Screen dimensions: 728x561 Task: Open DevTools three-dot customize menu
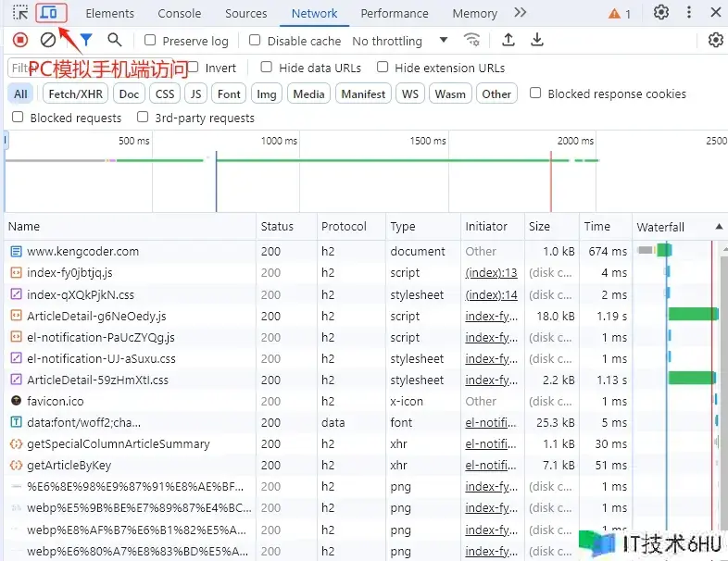[689, 13]
